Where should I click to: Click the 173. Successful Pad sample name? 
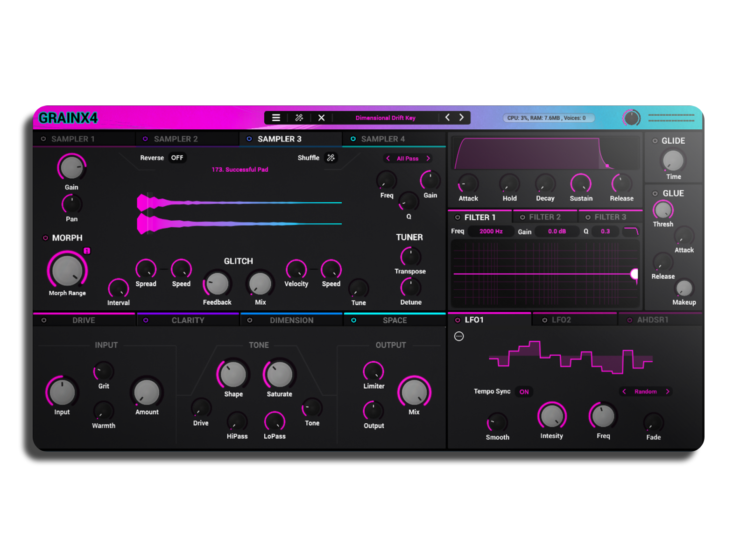tap(240, 169)
